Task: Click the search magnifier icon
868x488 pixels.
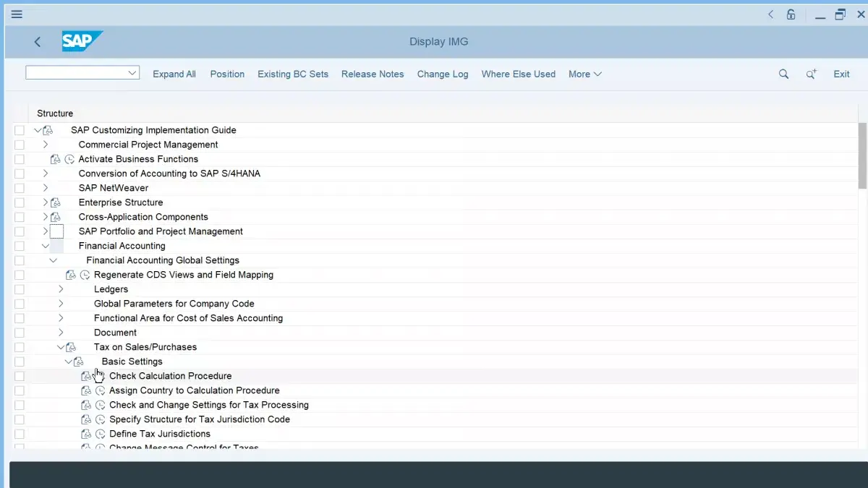Action: 783,74
